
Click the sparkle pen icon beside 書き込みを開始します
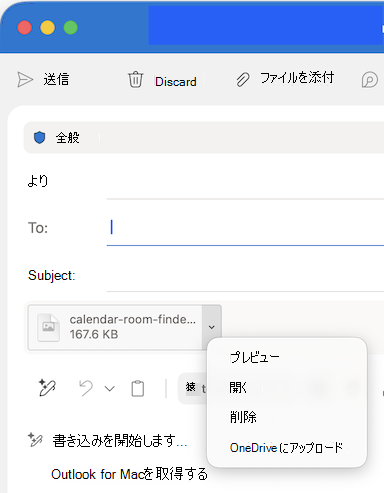35,440
